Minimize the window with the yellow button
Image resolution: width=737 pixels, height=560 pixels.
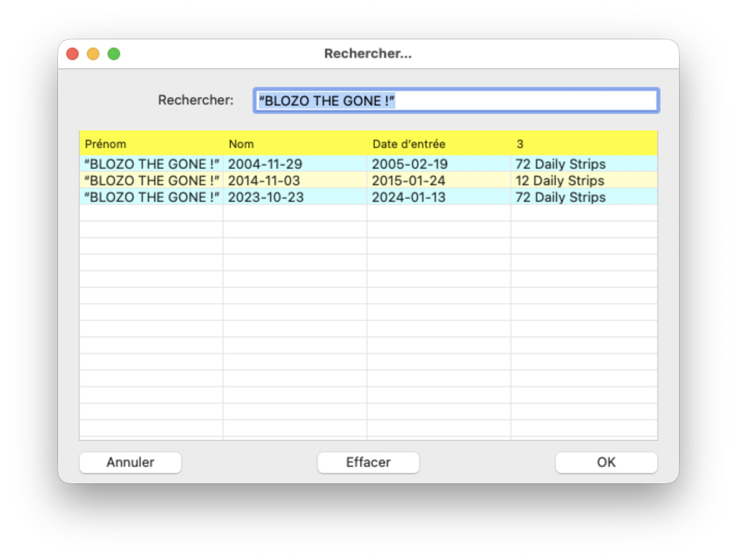93,54
